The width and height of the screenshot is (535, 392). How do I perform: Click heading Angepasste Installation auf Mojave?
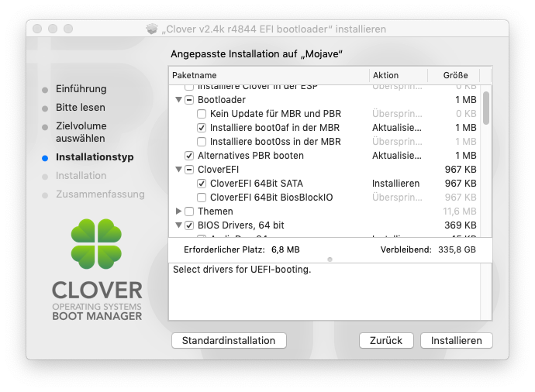point(257,54)
